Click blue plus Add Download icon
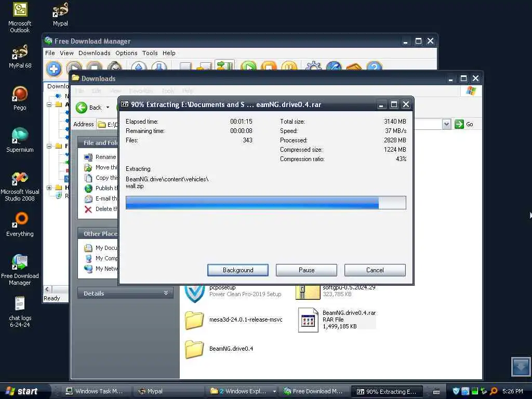Image resolution: width=532 pixels, height=399 pixels. click(x=54, y=69)
